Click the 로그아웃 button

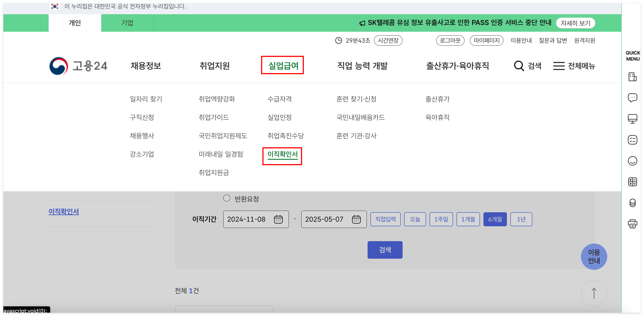click(x=450, y=40)
